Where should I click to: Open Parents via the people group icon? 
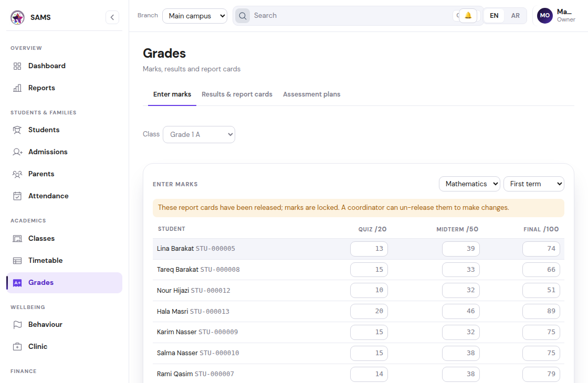click(x=17, y=174)
